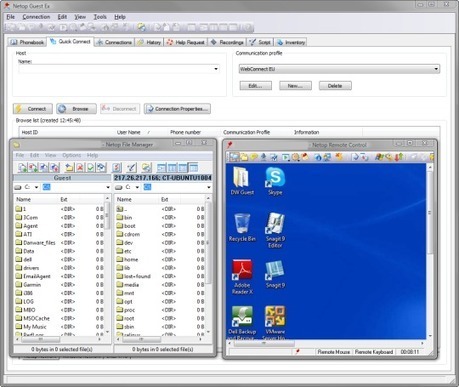Switch to the Phonebook tab
Screen dimensions: 459x387
(27, 42)
